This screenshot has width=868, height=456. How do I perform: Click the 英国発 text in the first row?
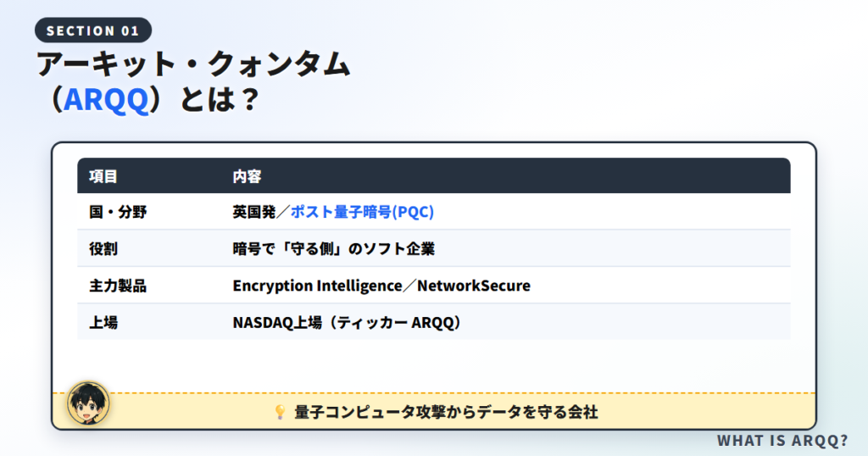pos(254,211)
